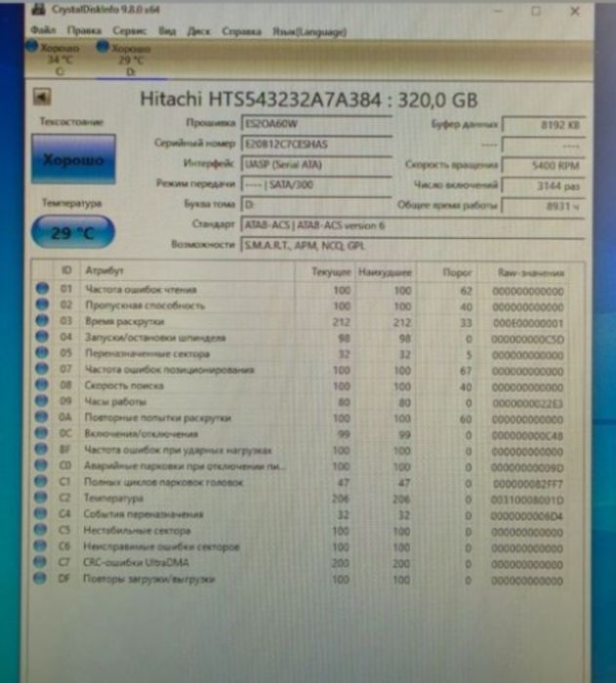Click status icon for Часы работы row
The height and width of the screenshot is (683, 616).
pos(41,401)
